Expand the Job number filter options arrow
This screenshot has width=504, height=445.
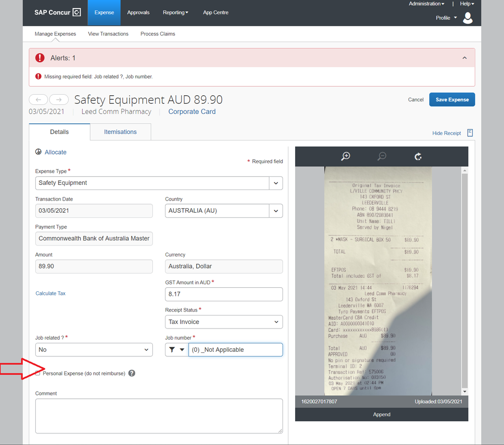click(182, 350)
